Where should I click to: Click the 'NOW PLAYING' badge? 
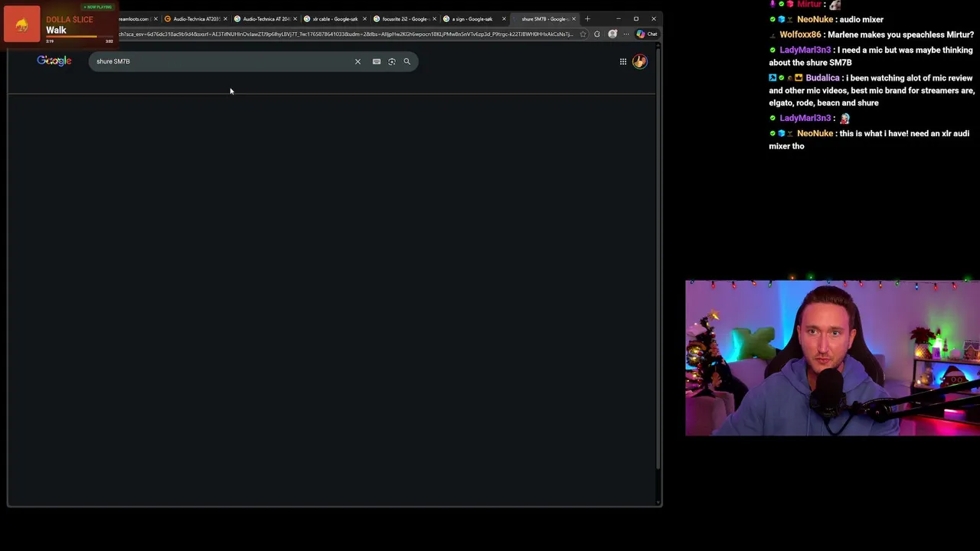[98, 7]
